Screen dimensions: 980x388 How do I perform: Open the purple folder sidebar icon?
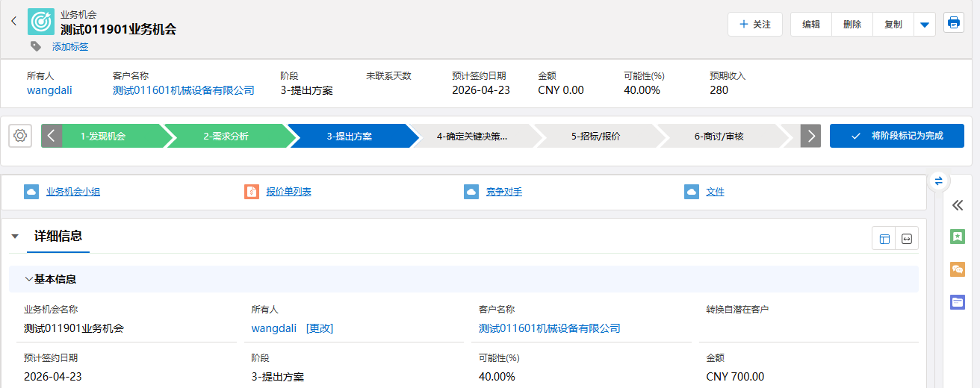tap(957, 302)
